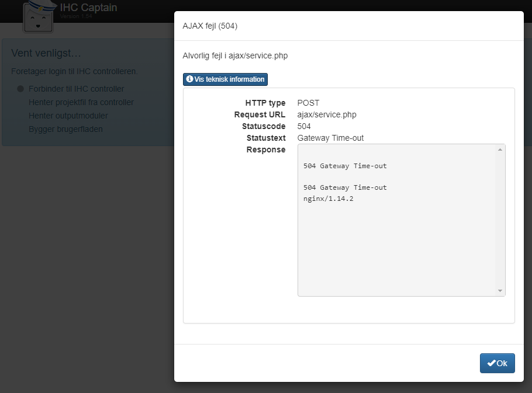Click the AJAX fejl (504) dialog title
This screenshot has height=393, width=532.
pyautogui.click(x=210, y=26)
